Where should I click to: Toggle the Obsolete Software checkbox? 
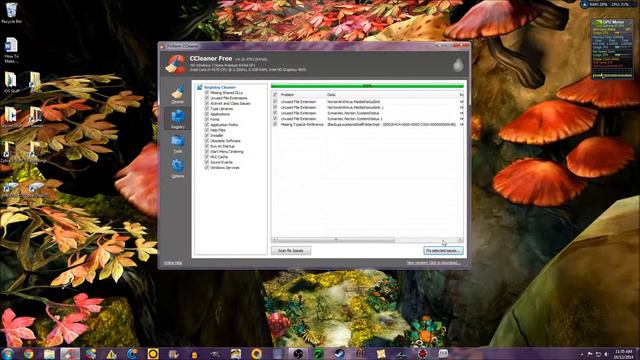pyautogui.click(x=207, y=140)
